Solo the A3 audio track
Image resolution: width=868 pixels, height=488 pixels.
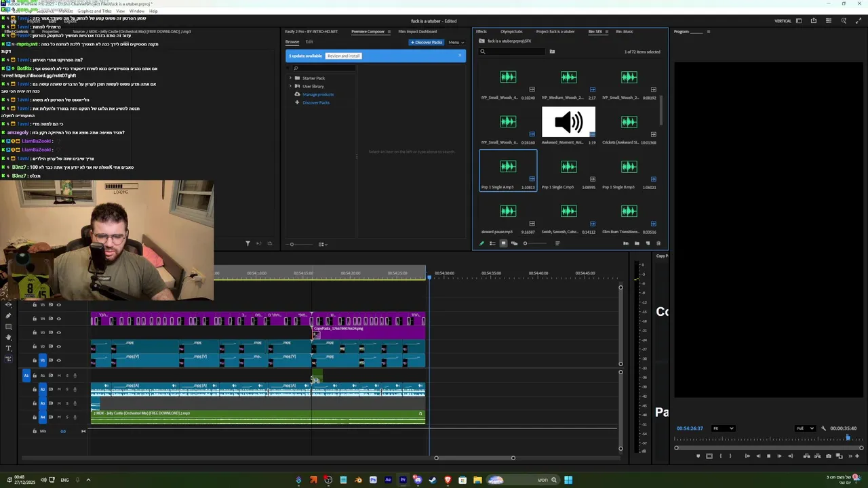(x=67, y=403)
